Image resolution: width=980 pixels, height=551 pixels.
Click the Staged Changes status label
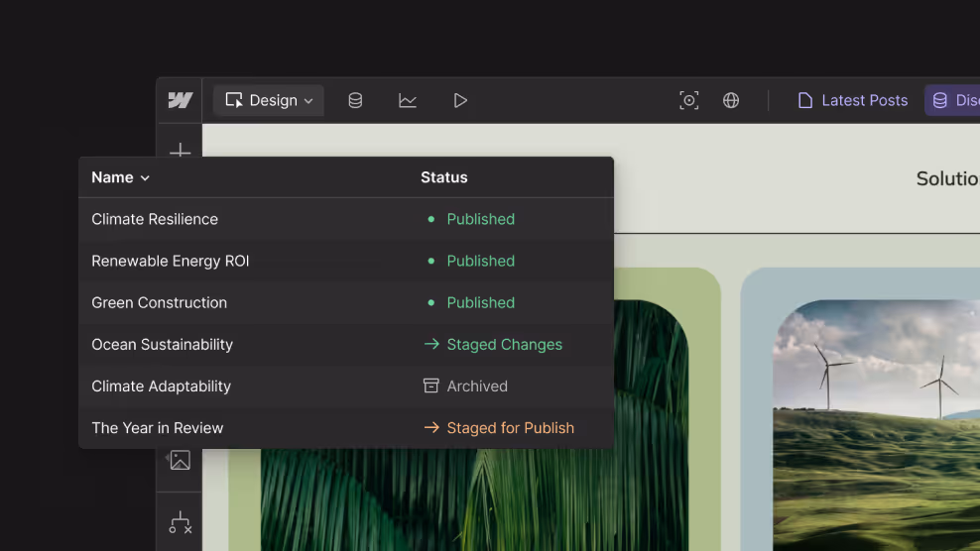pyautogui.click(x=504, y=345)
